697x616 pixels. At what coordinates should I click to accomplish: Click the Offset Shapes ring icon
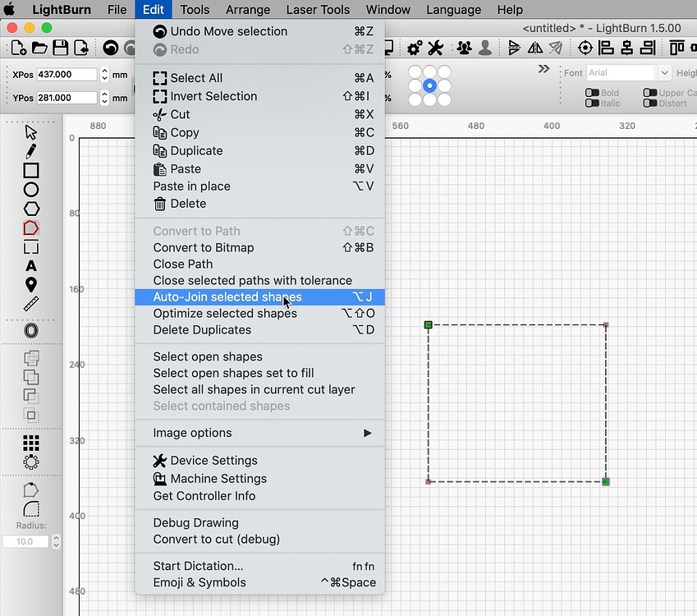click(30, 330)
